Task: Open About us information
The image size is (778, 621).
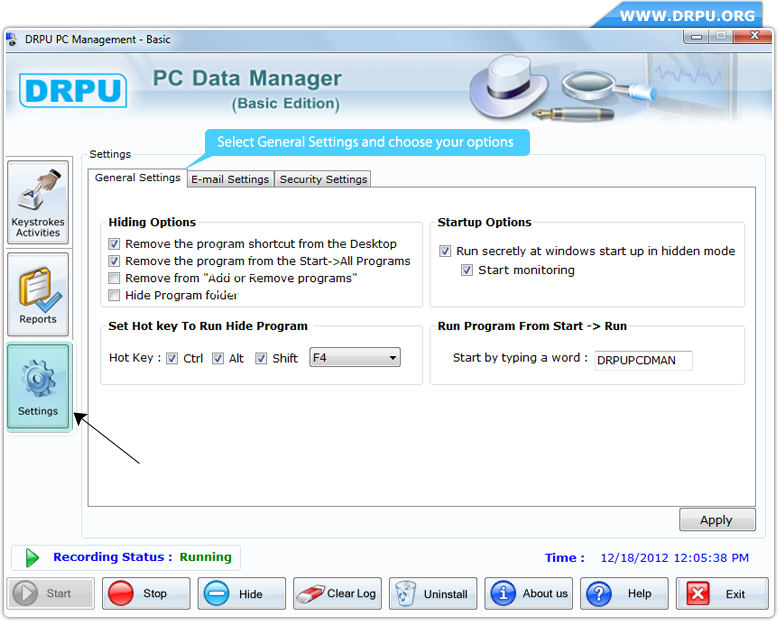Action: click(x=528, y=593)
